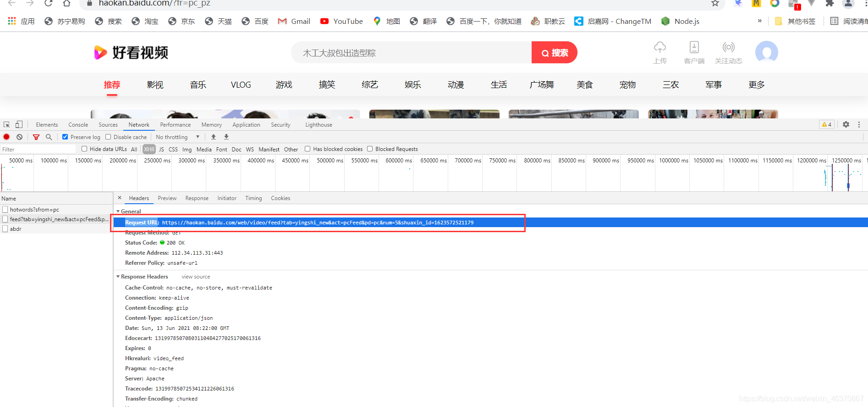Open the DevTools three-dot customize menu
The height and width of the screenshot is (407, 868).
coord(859,124)
